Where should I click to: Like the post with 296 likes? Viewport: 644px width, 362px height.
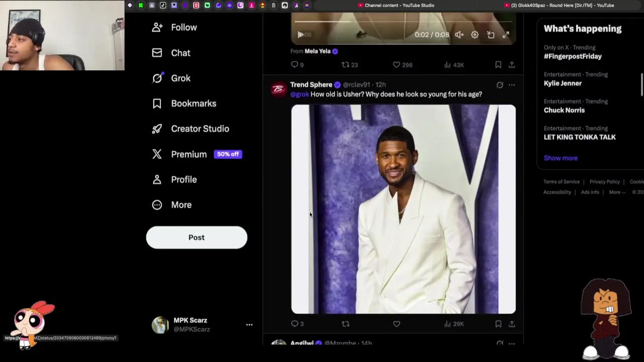402,65
